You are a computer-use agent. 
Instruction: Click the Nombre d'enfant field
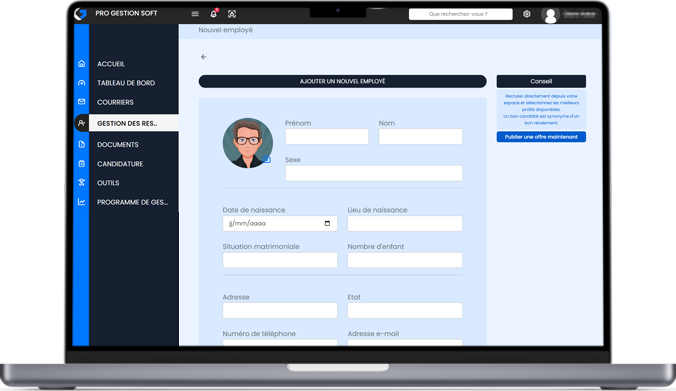(405, 260)
